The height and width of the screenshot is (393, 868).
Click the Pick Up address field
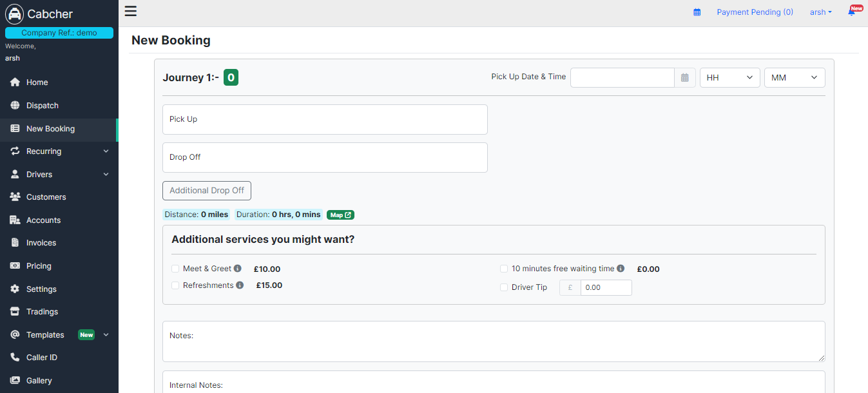coord(325,119)
